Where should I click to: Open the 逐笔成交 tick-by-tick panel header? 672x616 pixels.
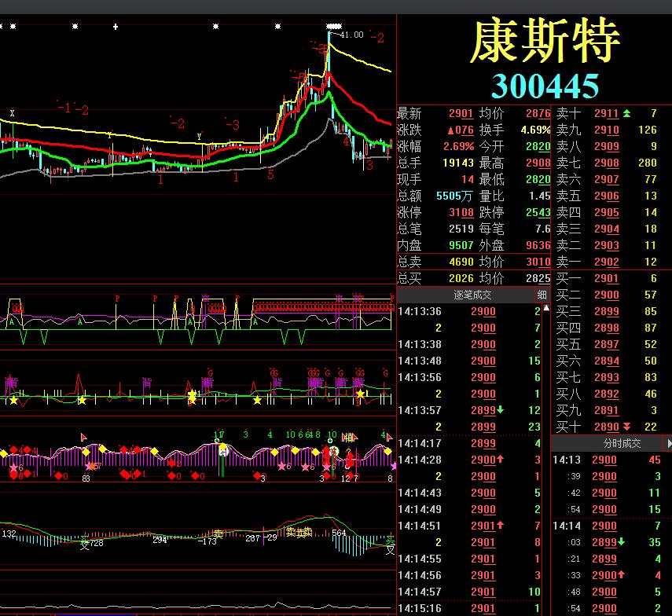(x=472, y=295)
